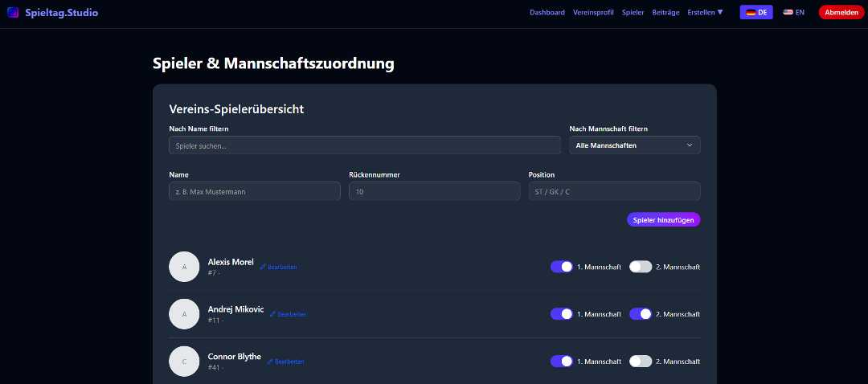Image resolution: width=868 pixels, height=384 pixels.
Task: Enable 2. Mannschaft toggle for Connor Blythe
Action: (x=640, y=362)
